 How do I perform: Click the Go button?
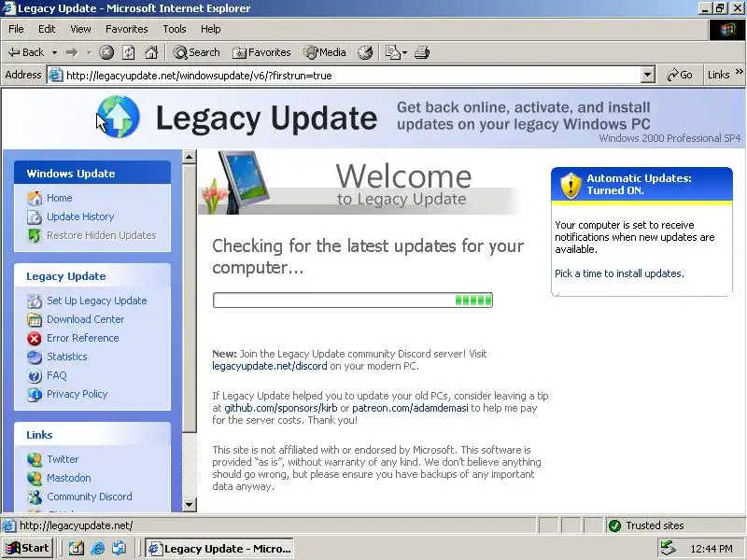click(x=680, y=75)
